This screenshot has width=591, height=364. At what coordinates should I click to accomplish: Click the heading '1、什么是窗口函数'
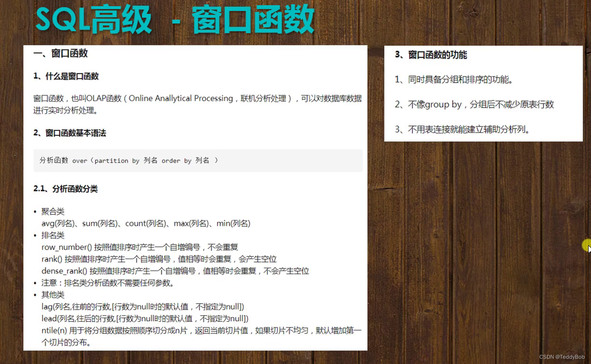pyautogui.click(x=66, y=77)
